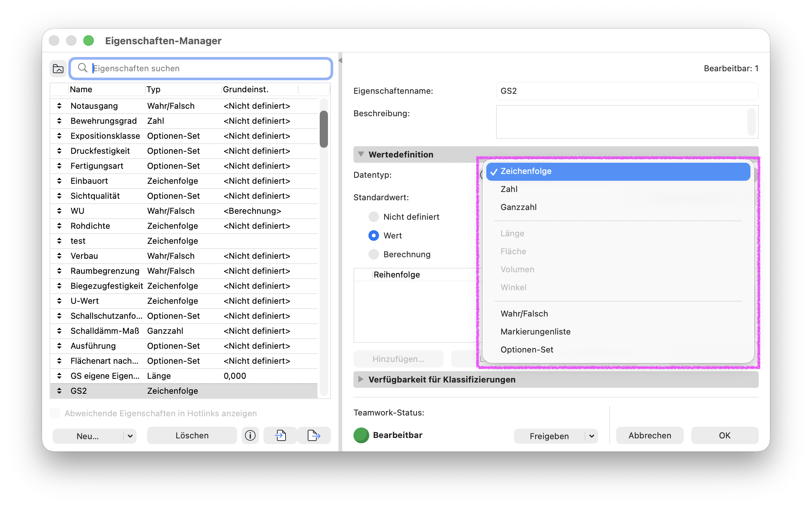The width and height of the screenshot is (812, 507).
Task: Click the reorder arrows beside test
Action: click(59, 241)
